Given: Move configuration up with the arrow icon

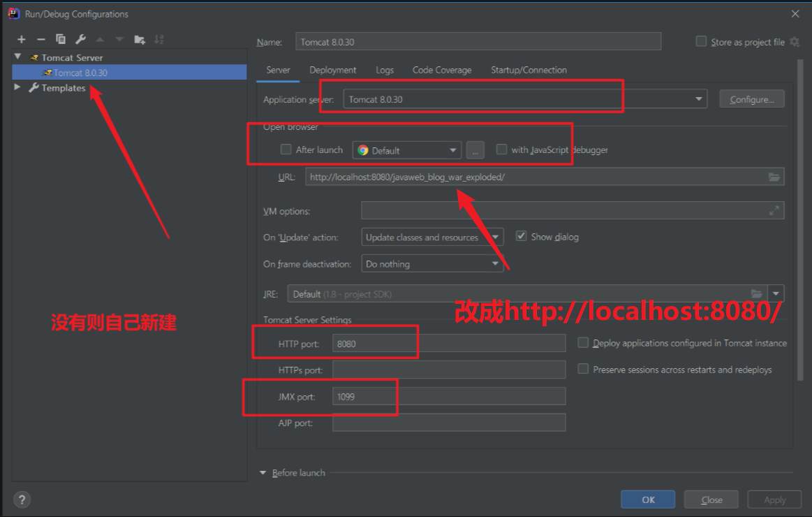Looking at the screenshot, I should click(100, 39).
